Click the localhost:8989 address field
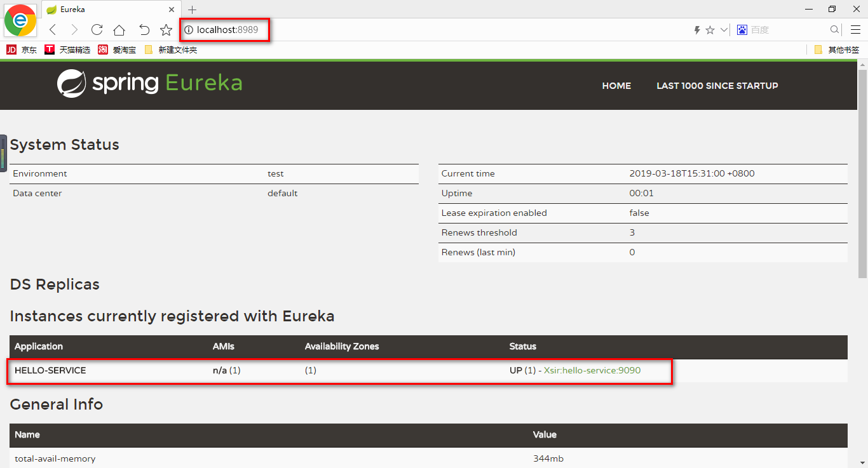 coord(227,30)
